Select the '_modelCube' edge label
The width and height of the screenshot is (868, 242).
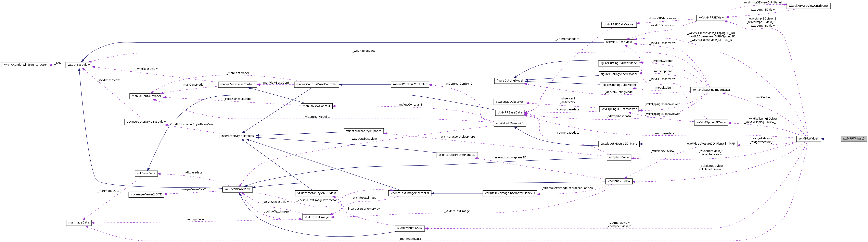point(662,88)
